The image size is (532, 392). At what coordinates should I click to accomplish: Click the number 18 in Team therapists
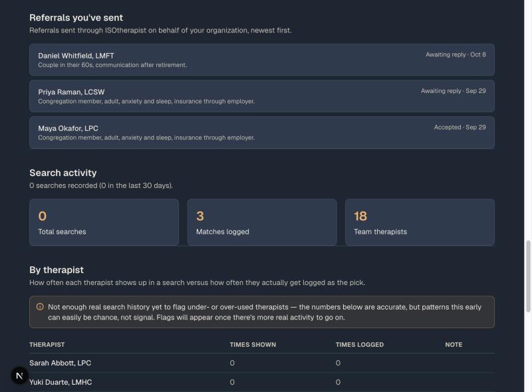(x=360, y=216)
